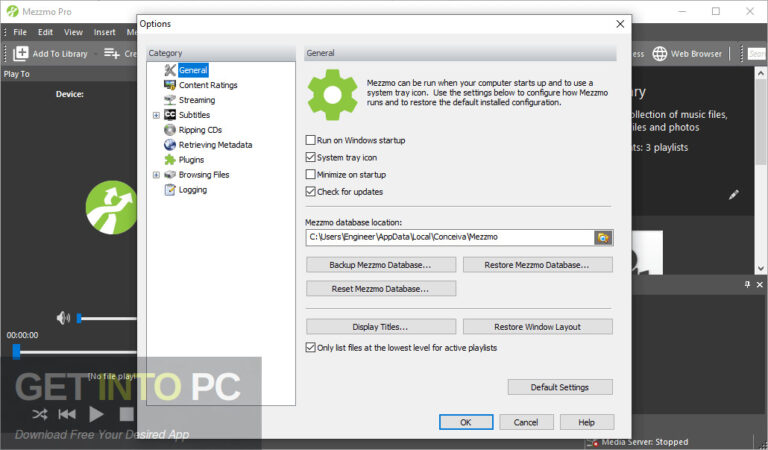768x450 pixels.
Task: Click the search box in main toolbar
Action: pos(757,54)
